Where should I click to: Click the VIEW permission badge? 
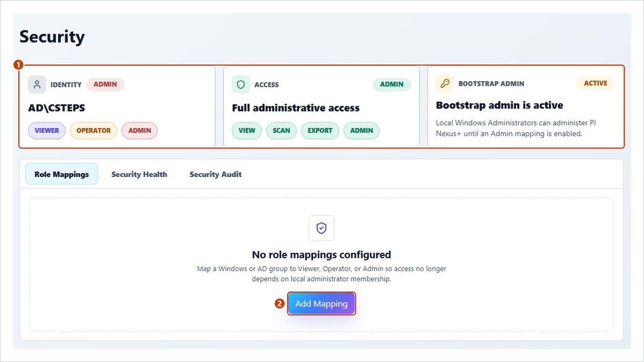[247, 131]
